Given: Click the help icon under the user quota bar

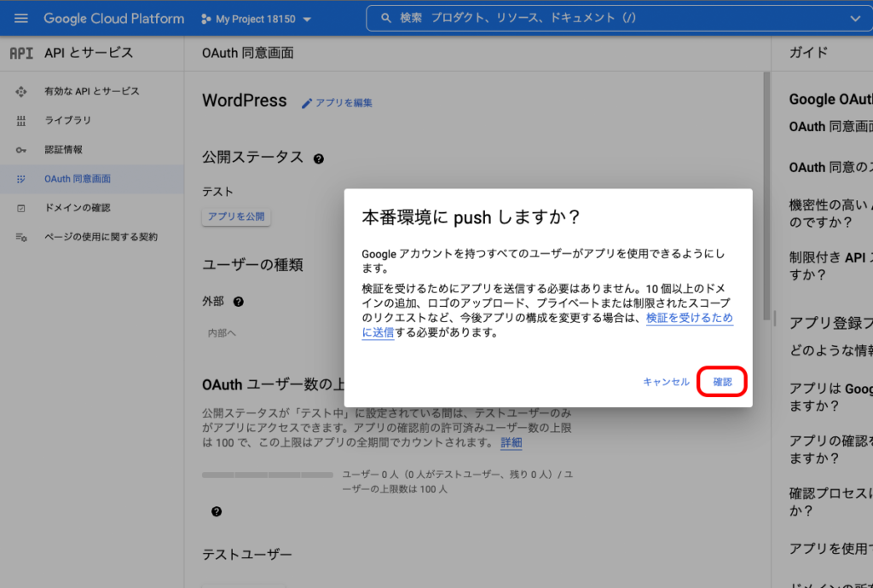Looking at the screenshot, I should 217,511.
